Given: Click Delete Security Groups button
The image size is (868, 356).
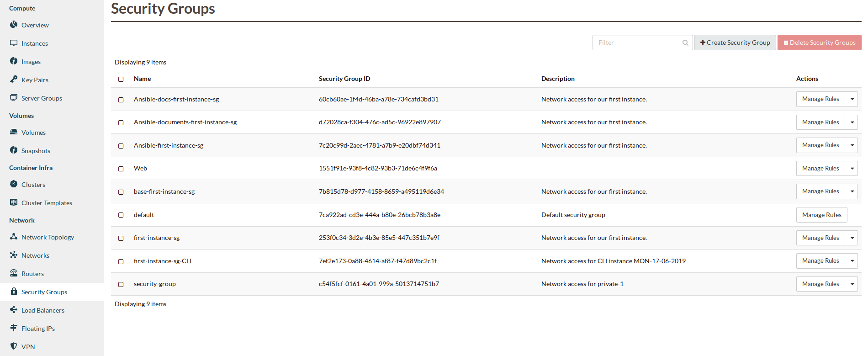Looking at the screenshot, I should (x=820, y=43).
